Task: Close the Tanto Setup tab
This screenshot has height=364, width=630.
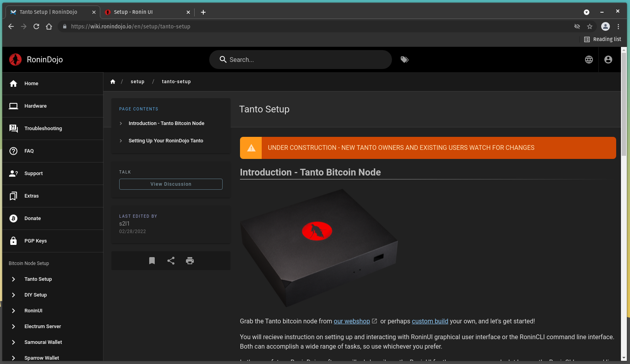Action: point(94,12)
